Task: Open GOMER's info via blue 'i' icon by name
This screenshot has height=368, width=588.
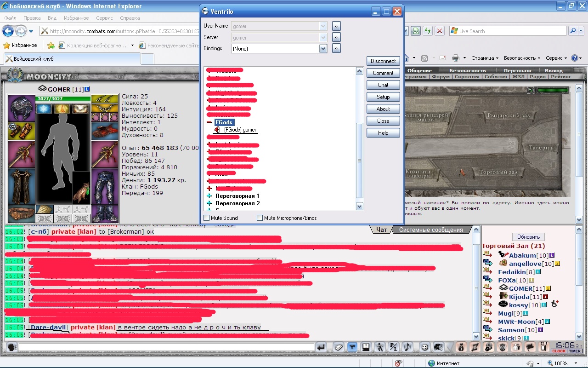Action: (87, 89)
